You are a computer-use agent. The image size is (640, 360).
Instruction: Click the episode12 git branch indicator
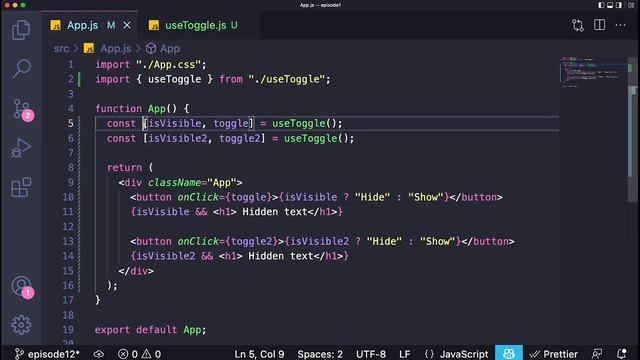pos(47,354)
